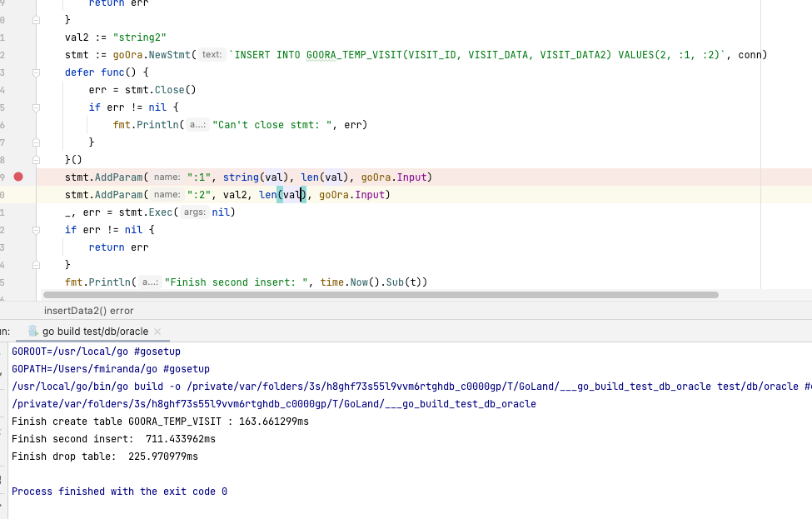Toggle off the red breakpoint on line 29
812x519 pixels.
pyautogui.click(x=19, y=177)
